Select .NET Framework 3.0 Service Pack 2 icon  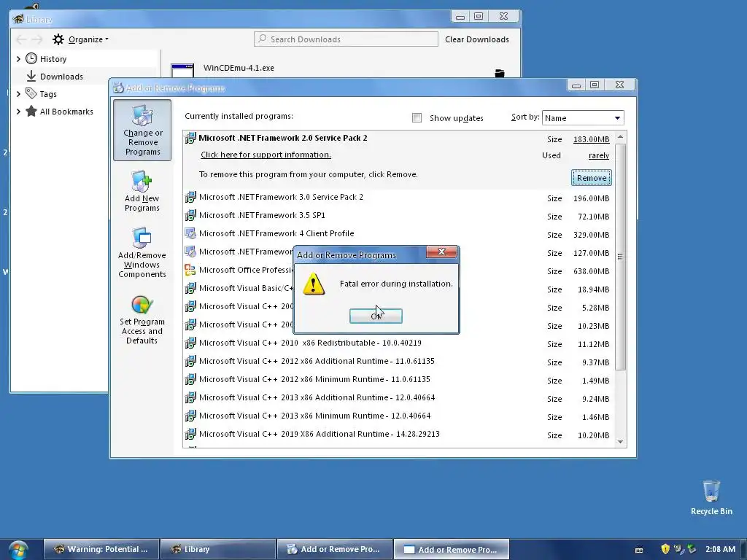(190, 197)
